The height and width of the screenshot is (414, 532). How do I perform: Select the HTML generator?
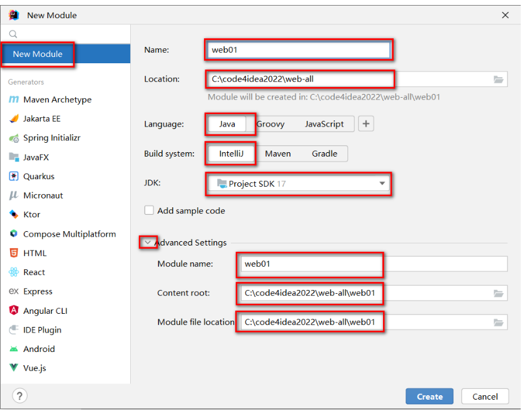pyautogui.click(x=28, y=253)
